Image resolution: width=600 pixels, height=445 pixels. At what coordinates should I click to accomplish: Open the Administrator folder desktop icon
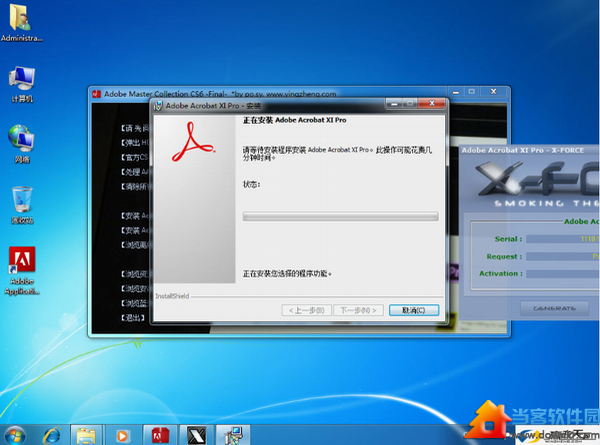pyautogui.click(x=21, y=22)
